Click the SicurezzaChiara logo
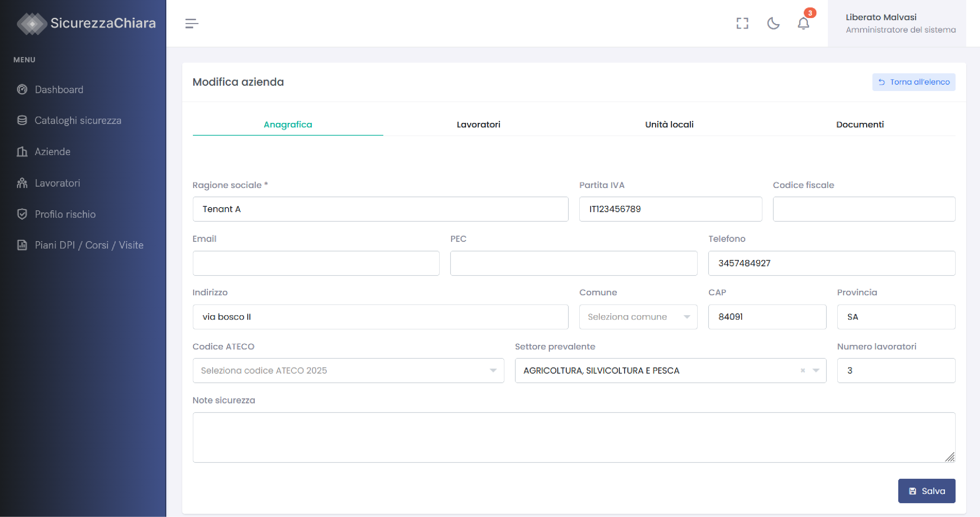 click(x=86, y=23)
